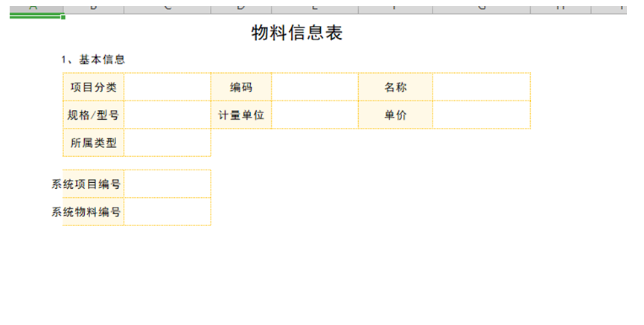Click the empty field for 计量单位

pos(315,115)
